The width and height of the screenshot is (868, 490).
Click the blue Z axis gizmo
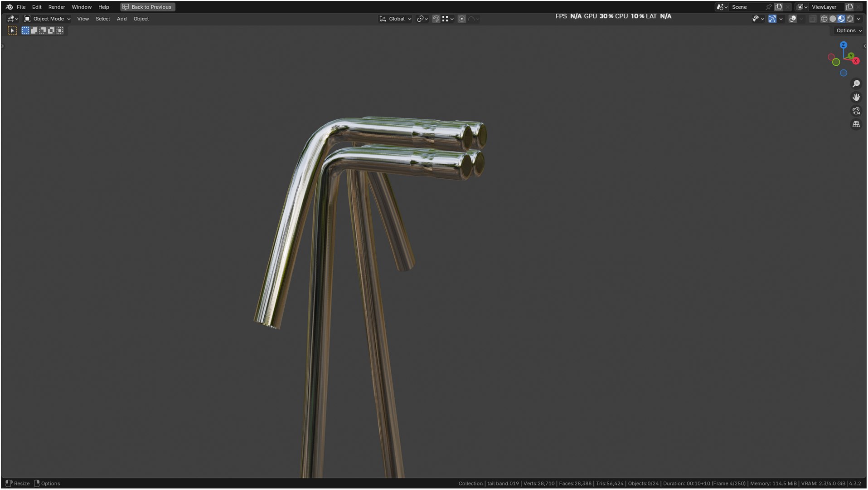[843, 45]
